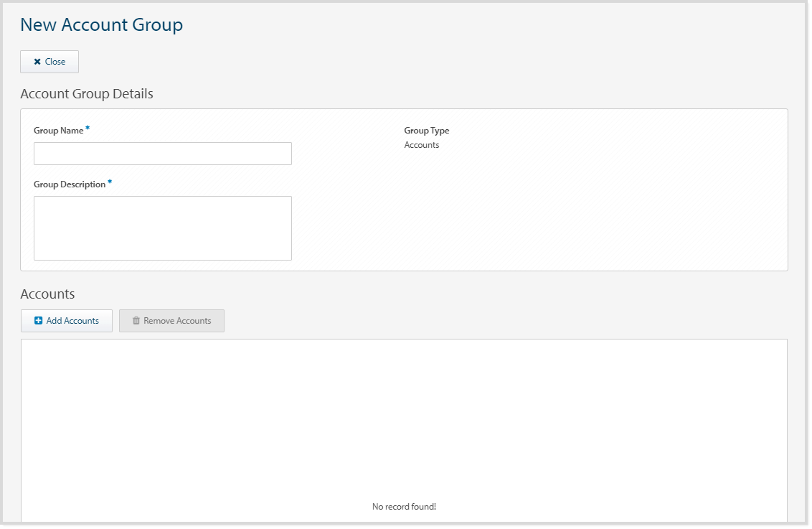Click the Group Name field label
Screen dimensions: 812x529
click(57, 130)
